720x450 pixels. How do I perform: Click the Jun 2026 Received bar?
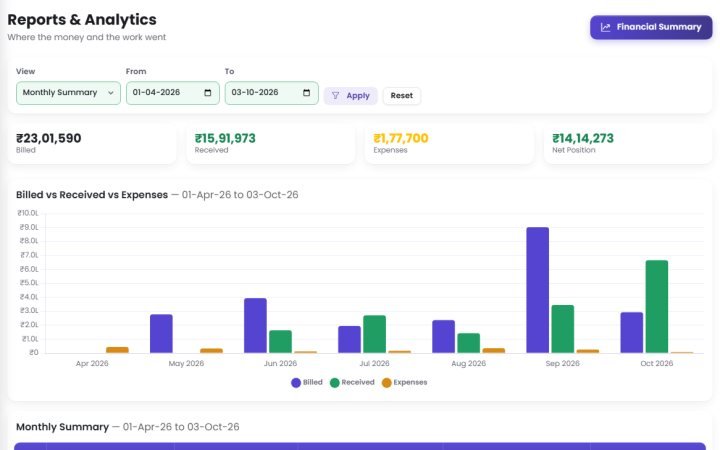[x=280, y=342]
